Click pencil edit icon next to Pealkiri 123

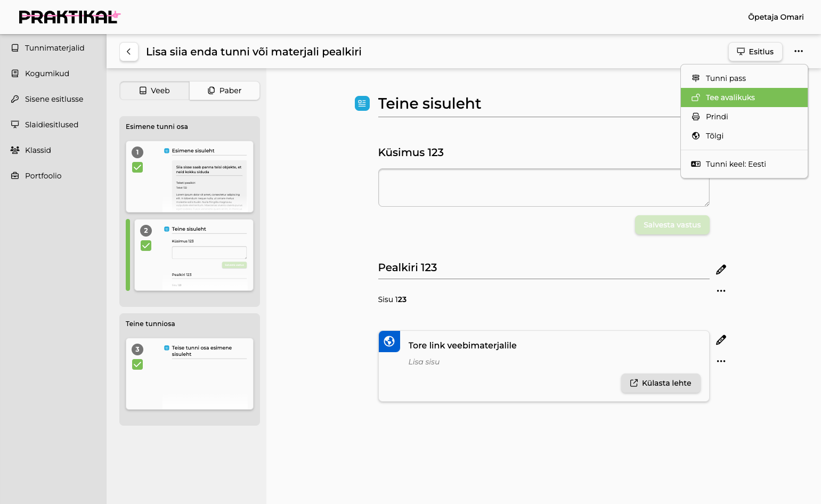(x=721, y=270)
